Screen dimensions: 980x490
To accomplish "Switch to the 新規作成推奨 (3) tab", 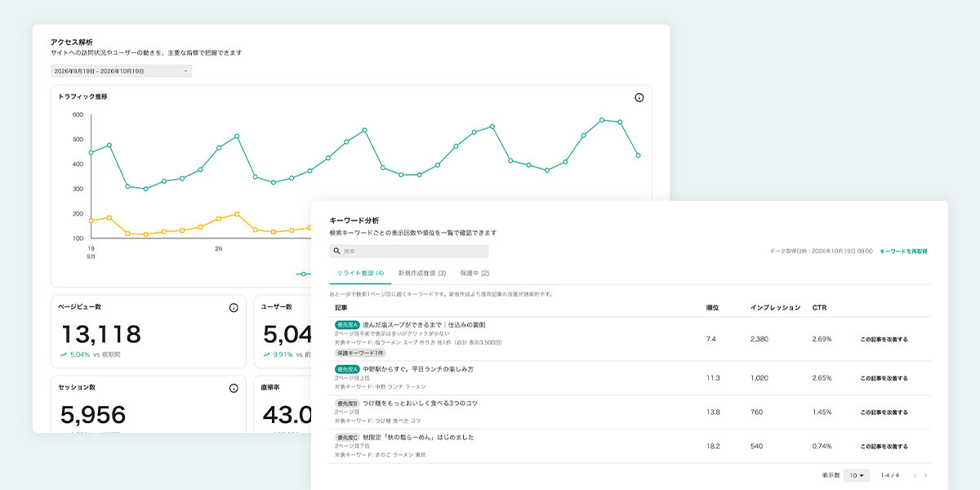I will click(x=421, y=273).
